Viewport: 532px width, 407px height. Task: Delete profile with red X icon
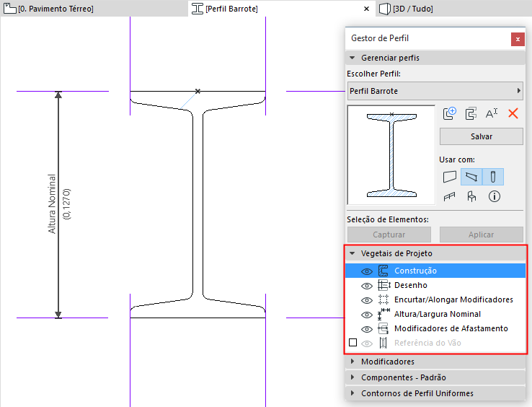pos(513,113)
